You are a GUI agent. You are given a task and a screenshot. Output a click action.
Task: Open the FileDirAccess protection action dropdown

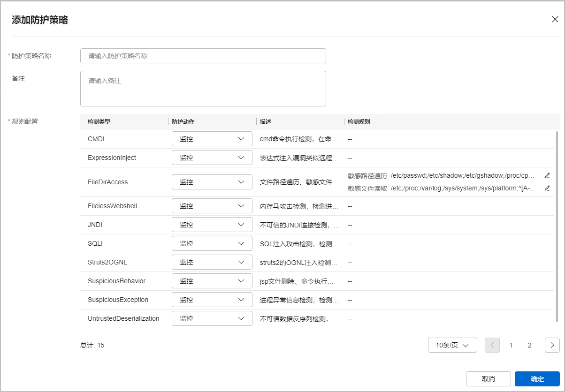coord(212,182)
